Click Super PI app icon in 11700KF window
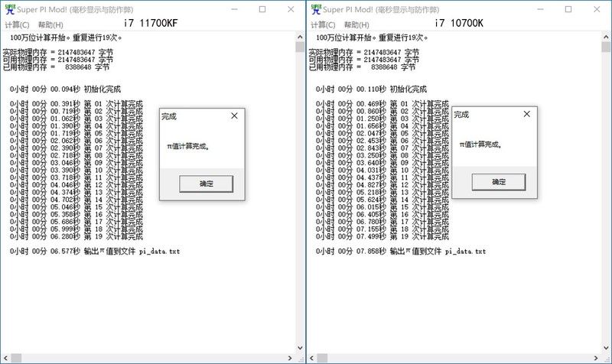The width and height of the screenshot is (612, 364). pyautogui.click(x=10, y=9)
